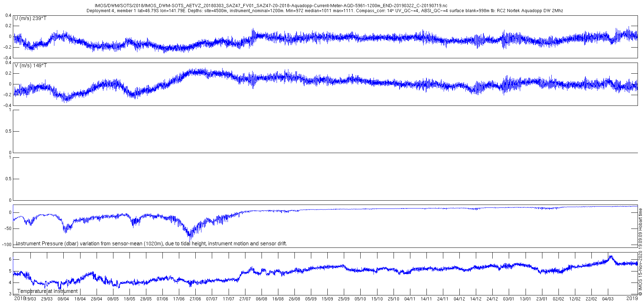
Task: Select the '28/05' date tick label
Action: [x=146, y=299]
